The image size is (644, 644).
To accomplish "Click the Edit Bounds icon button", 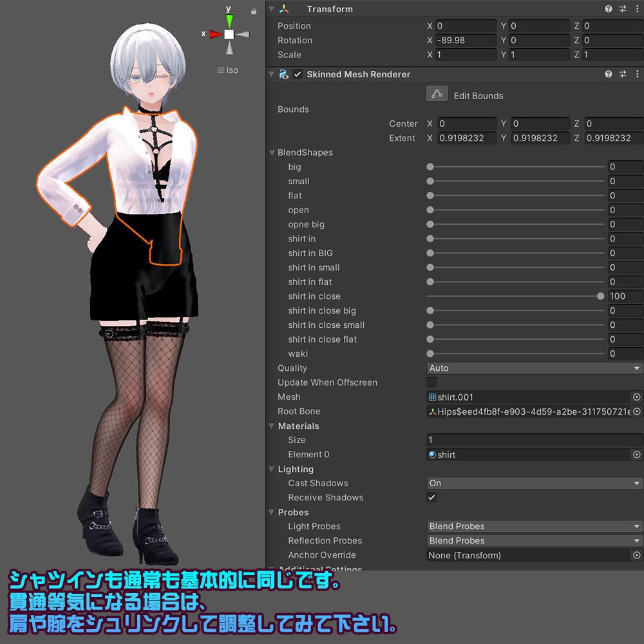I will [437, 94].
